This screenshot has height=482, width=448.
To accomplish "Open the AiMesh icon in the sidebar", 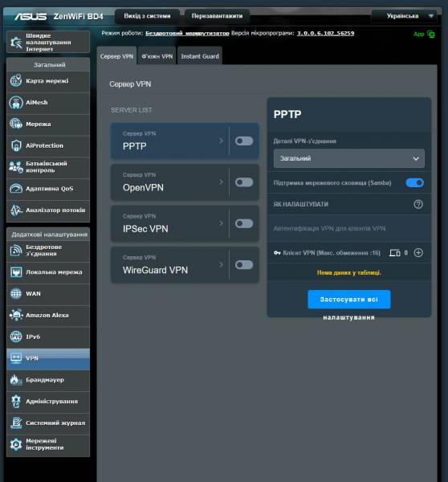I will [x=16, y=102].
